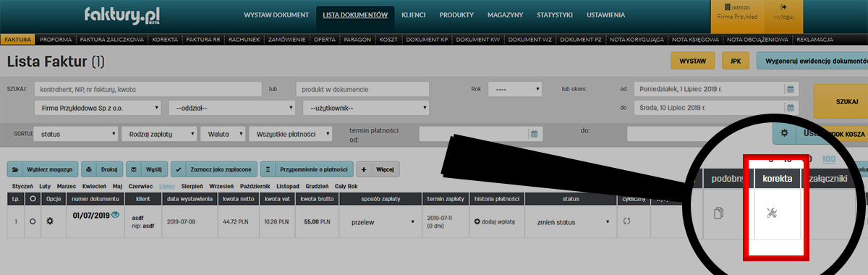Open the gear options icon for row 1

tap(50, 221)
